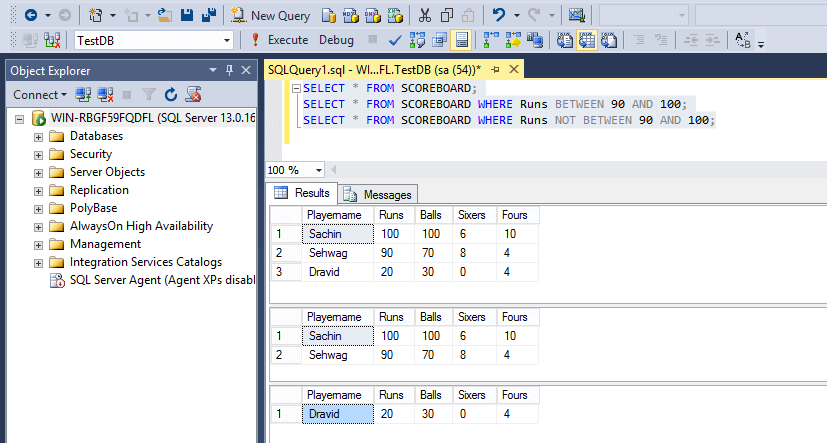Open the TestDB database dropdown
Viewport: 827px width, 443px height.
[x=227, y=40]
